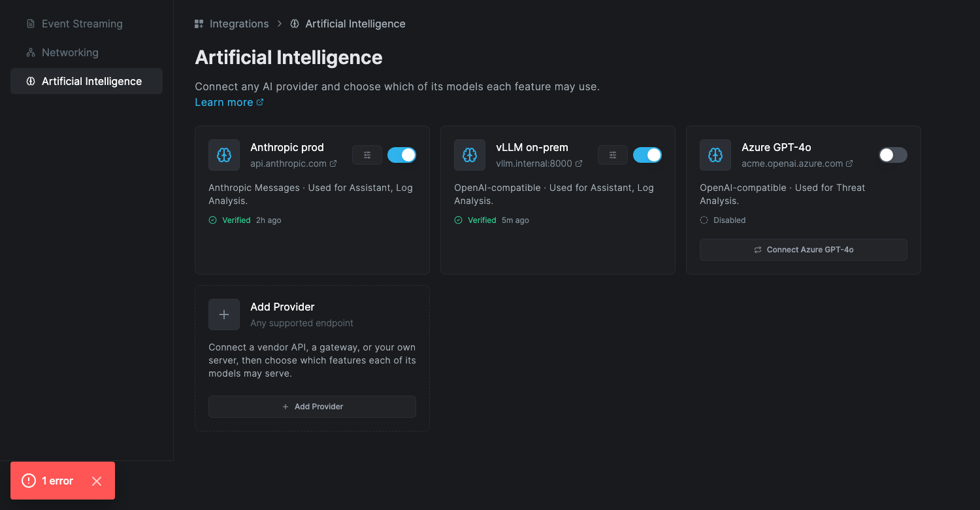Image resolution: width=980 pixels, height=510 pixels.
Task: Open external link icon next to api.anthropic.com
Action: click(x=333, y=163)
